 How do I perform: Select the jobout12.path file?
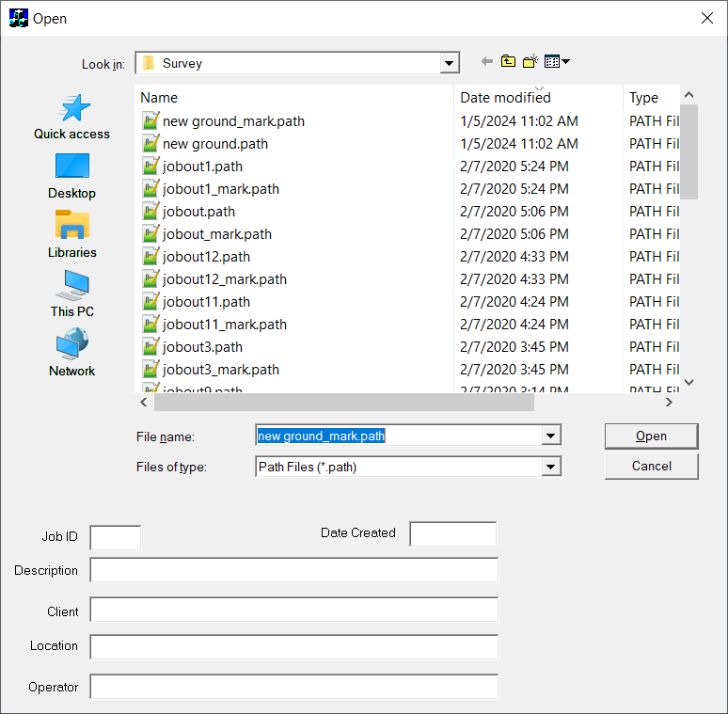(206, 257)
